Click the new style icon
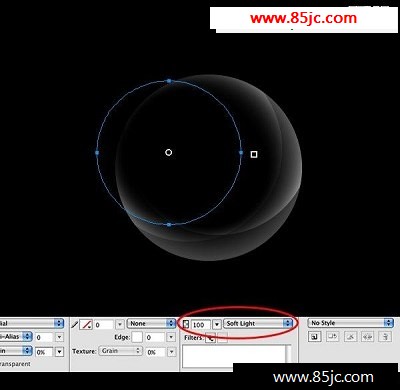The width and height of the screenshot is (400, 390). pyautogui.click(x=314, y=337)
